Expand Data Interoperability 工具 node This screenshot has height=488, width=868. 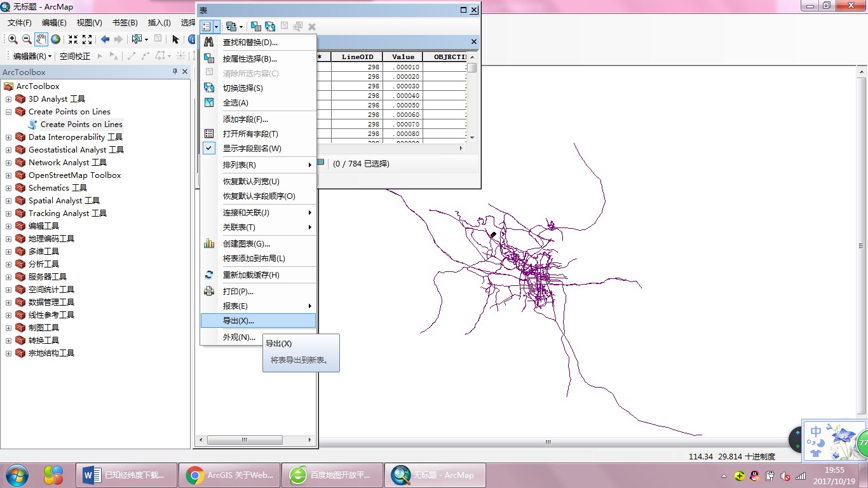(8, 137)
